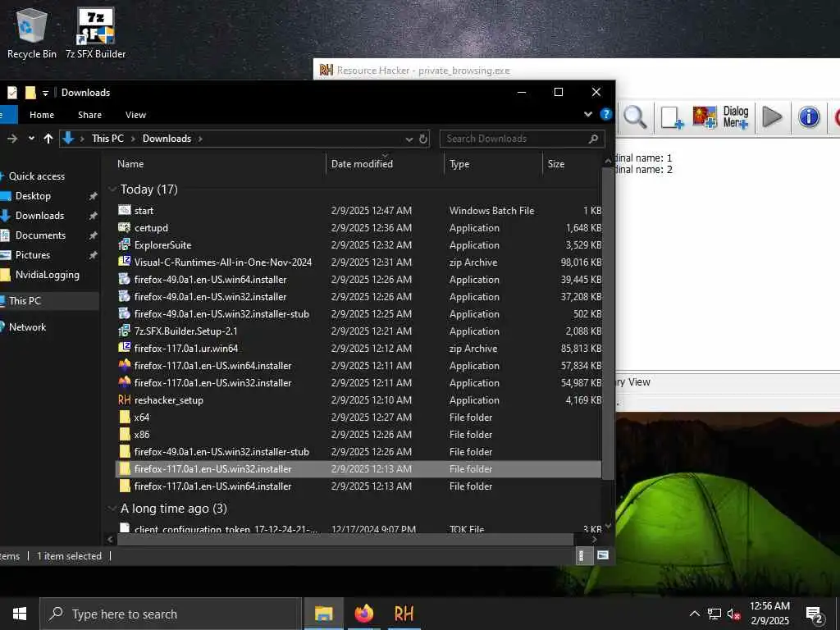This screenshot has height=630, width=840.
Task: Open recent locations dropdown in Explorer navigation
Action: click(32, 139)
